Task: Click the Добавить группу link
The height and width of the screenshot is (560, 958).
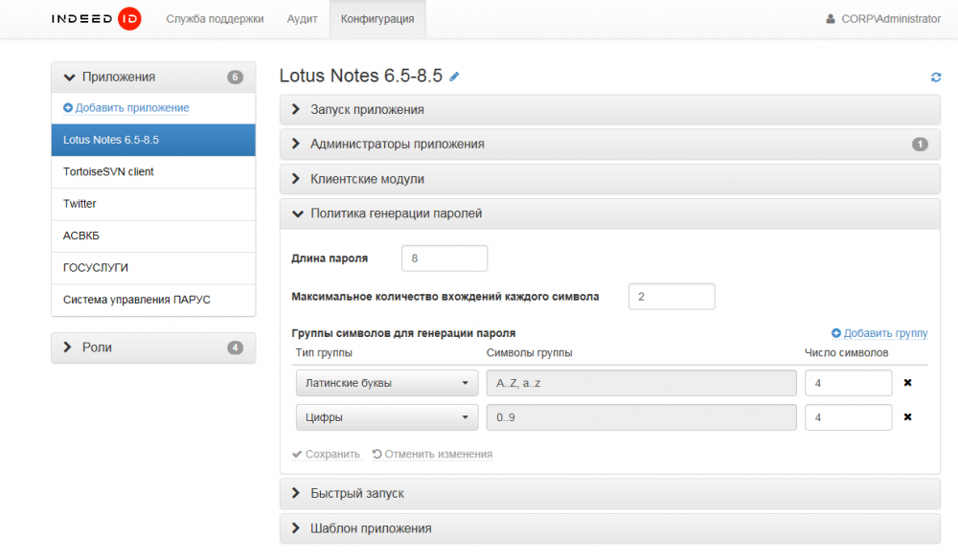Action: click(879, 333)
